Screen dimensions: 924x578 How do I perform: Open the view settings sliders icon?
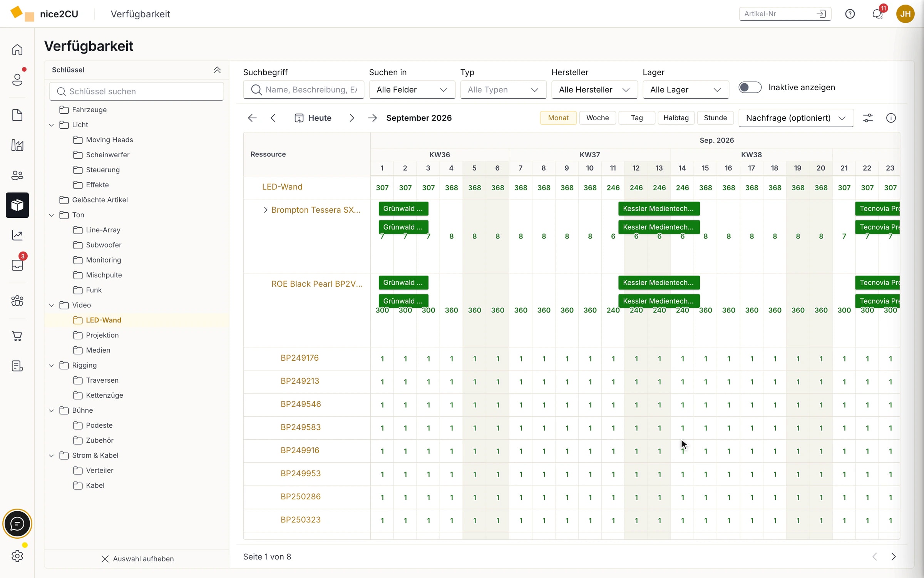pos(868,118)
